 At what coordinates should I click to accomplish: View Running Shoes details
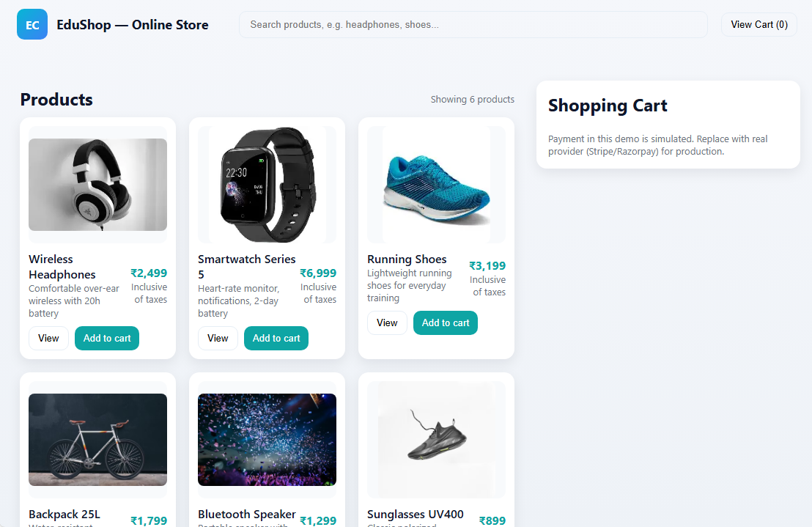pyautogui.click(x=387, y=323)
